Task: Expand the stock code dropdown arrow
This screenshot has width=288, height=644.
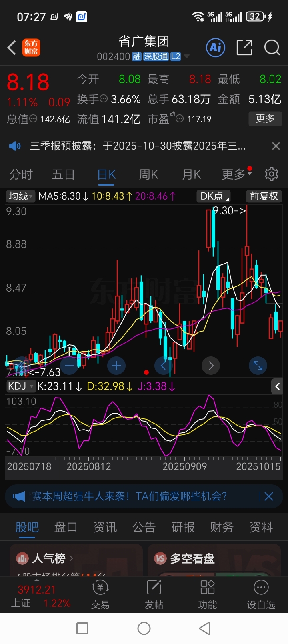Action: coord(186,57)
